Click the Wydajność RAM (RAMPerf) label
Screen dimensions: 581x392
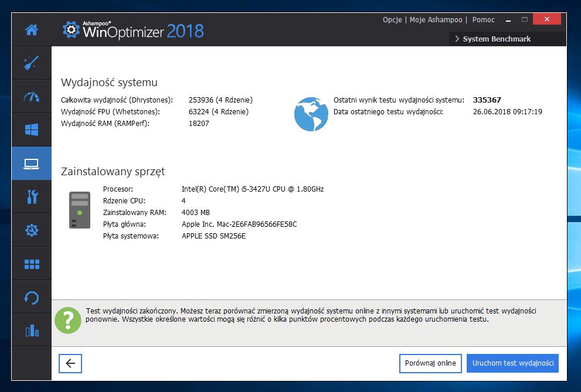[105, 124]
